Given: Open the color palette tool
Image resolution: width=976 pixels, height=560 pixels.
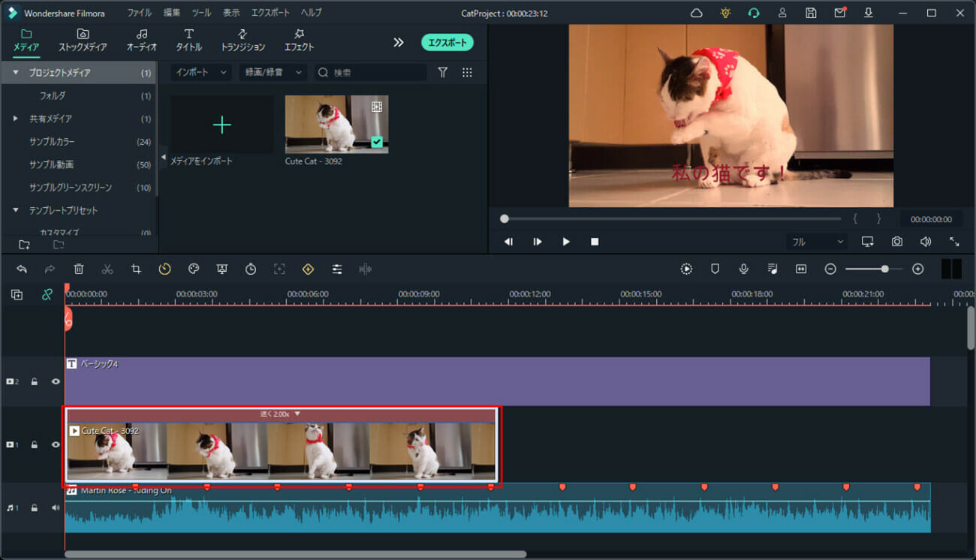Looking at the screenshot, I should pyautogui.click(x=193, y=269).
